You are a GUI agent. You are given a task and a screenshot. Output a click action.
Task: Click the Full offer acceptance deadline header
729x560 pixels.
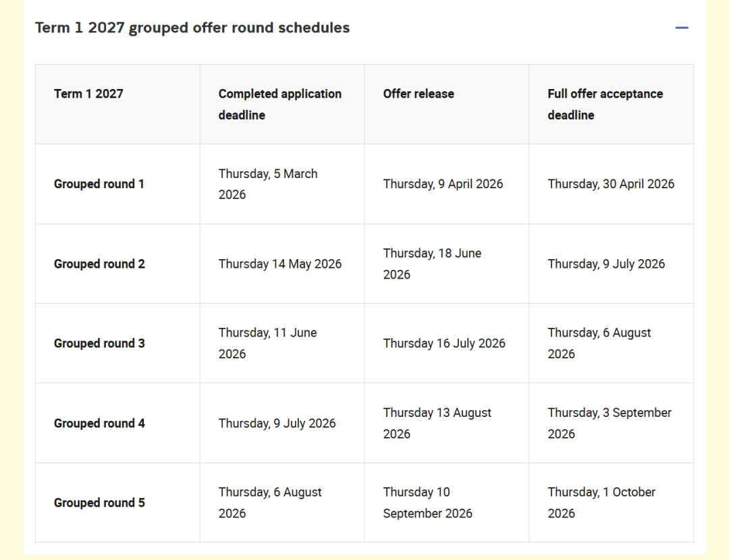pyautogui.click(x=605, y=104)
